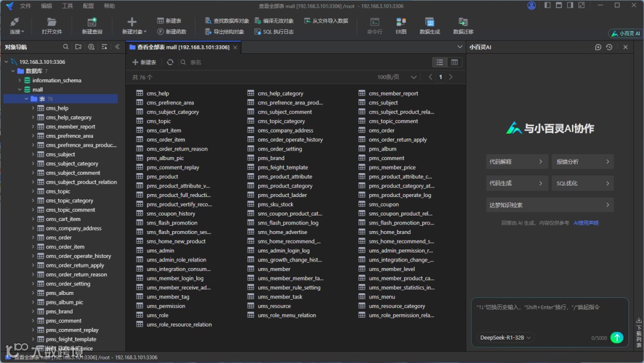Collapse the 192.168.3.101:3306 connection node

pyautogui.click(x=6, y=61)
